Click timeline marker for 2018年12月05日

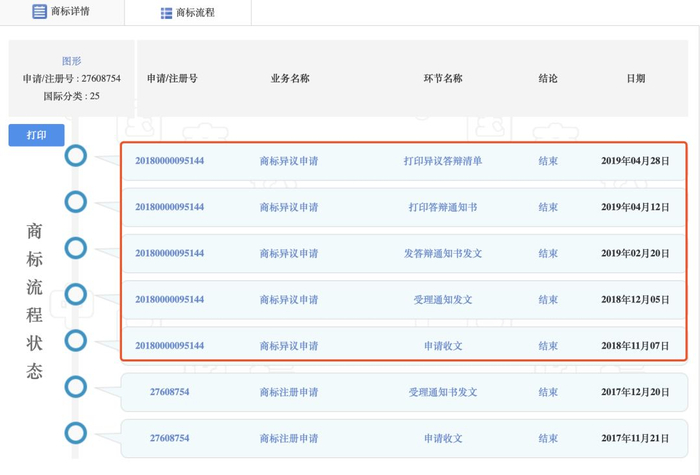[x=76, y=294]
